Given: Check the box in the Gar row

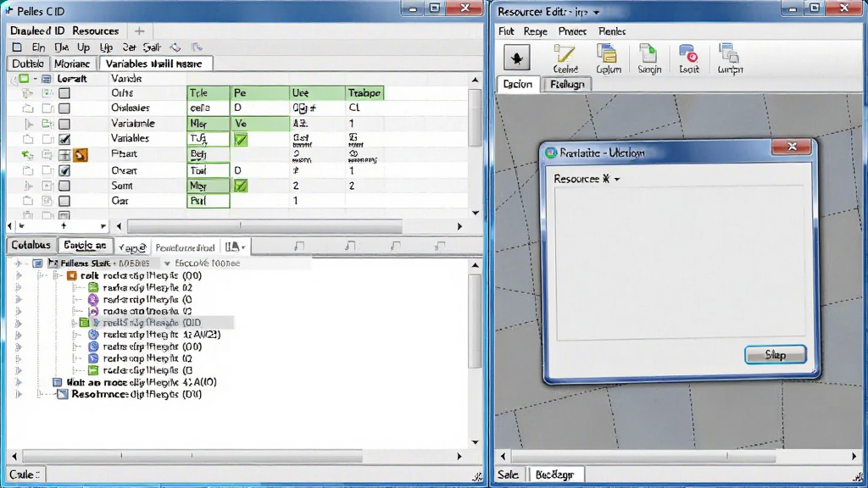Looking at the screenshot, I should [x=64, y=201].
